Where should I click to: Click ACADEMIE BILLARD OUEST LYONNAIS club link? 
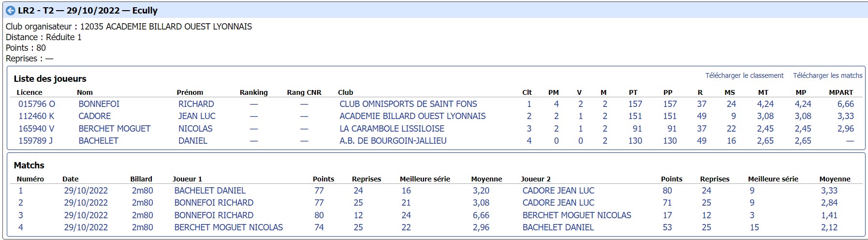[x=412, y=116]
